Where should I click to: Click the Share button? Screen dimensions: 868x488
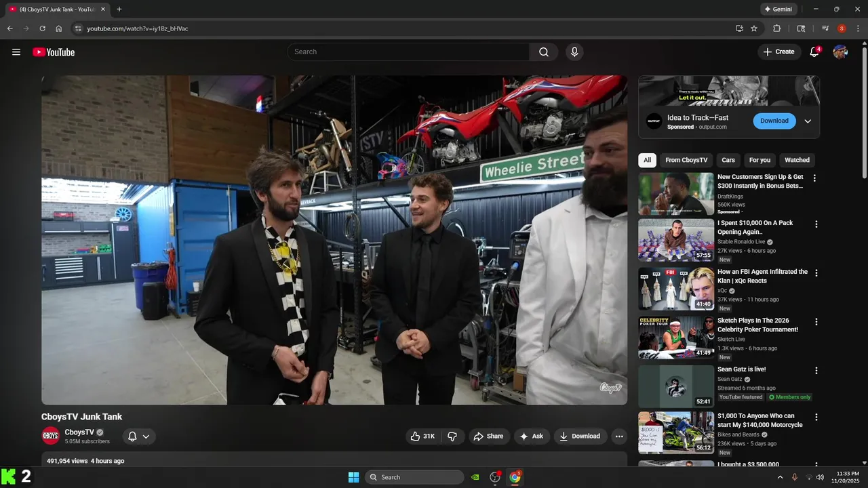[488, 436]
